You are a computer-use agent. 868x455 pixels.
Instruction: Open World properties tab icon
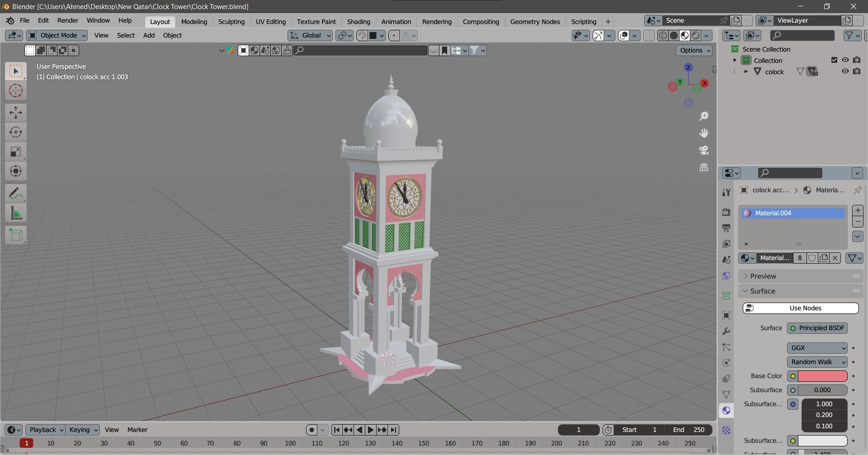tap(726, 276)
